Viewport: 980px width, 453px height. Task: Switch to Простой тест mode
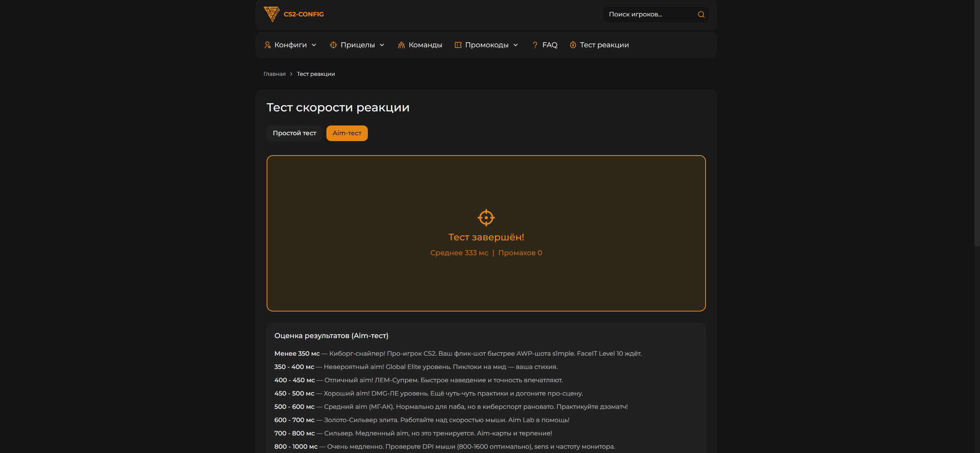pos(294,133)
